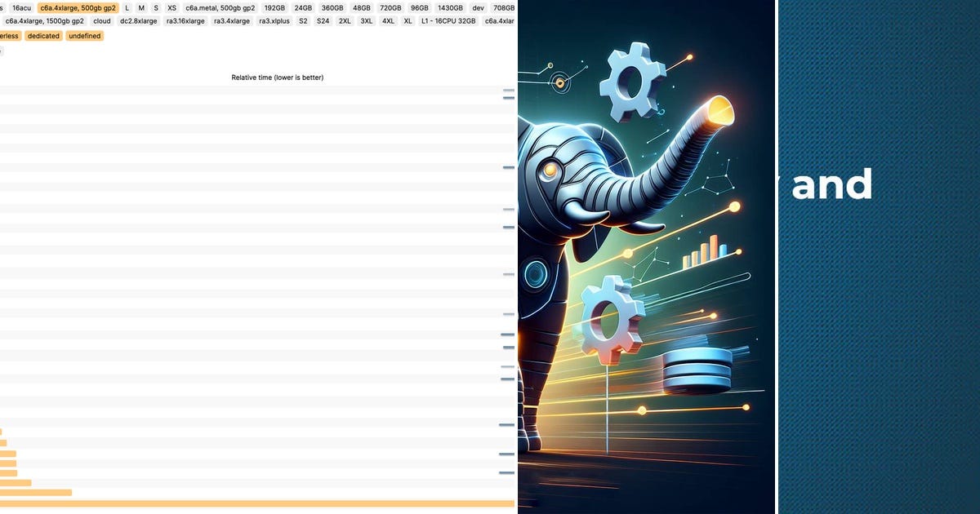The height and width of the screenshot is (514, 980).
Task: Toggle the "24GB" memory filter
Action: coord(302,7)
